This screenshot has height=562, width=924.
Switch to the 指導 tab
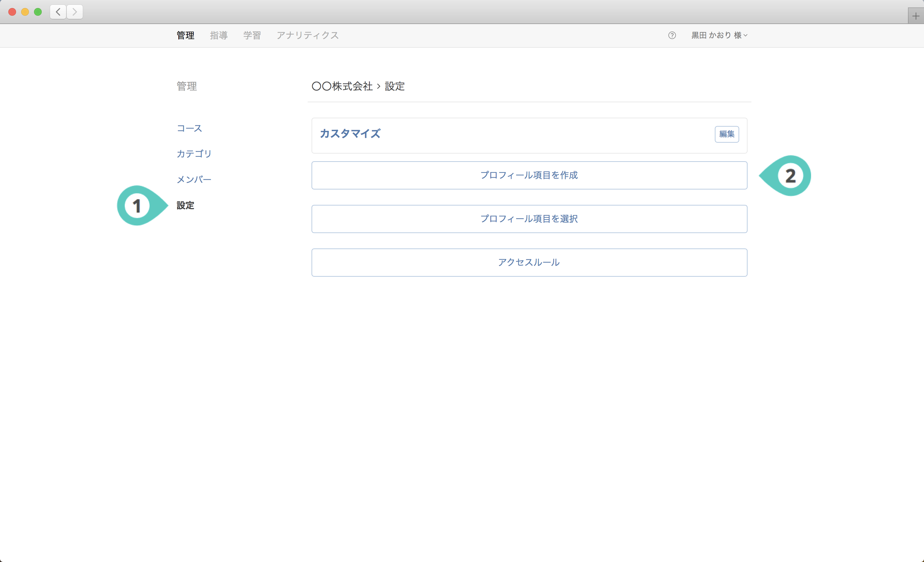click(x=218, y=35)
